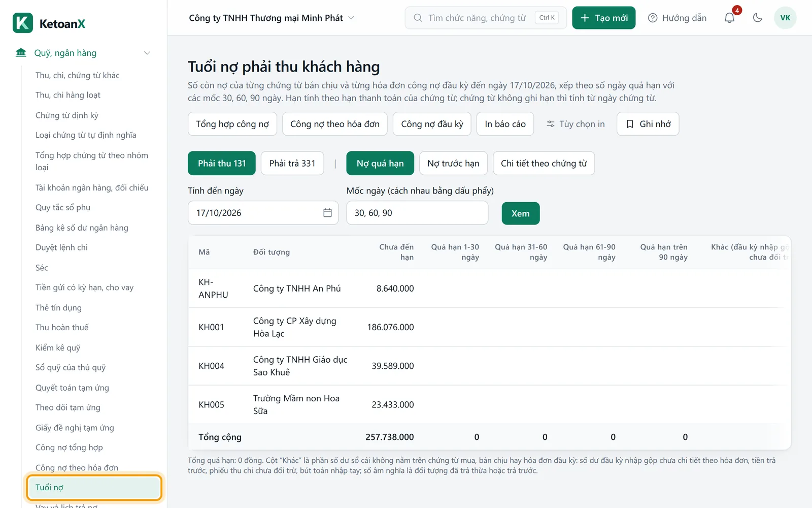Image resolution: width=812 pixels, height=508 pixels.
Task: Focus the Tính đến ngày date field
Action: (x=263, y=213)
